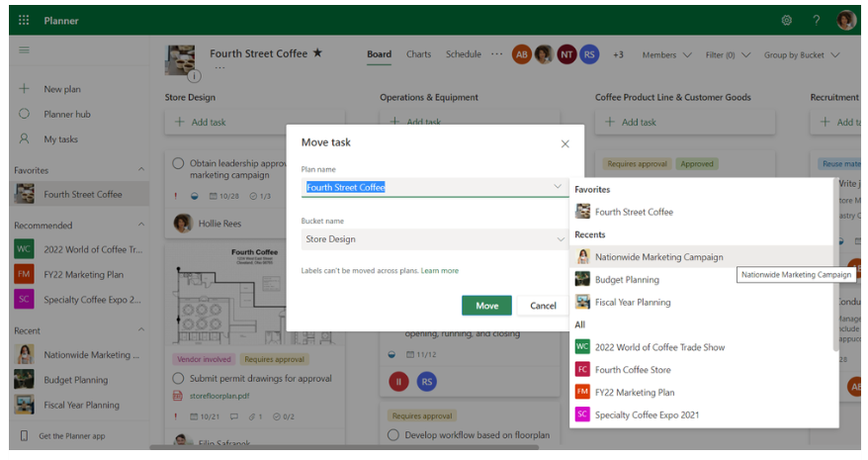Viewport: 868px width, 460px height.
Task: Switch to the Board tab
Action: point(379,54)
